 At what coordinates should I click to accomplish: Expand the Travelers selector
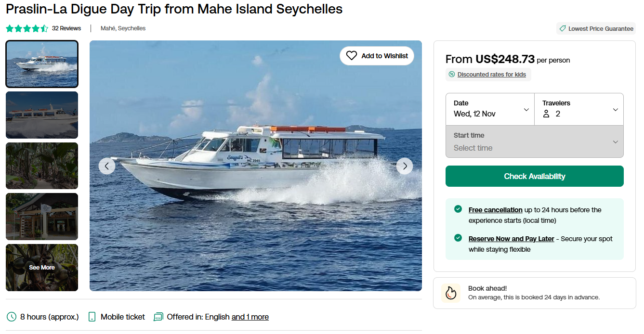(x=579, y=109)
